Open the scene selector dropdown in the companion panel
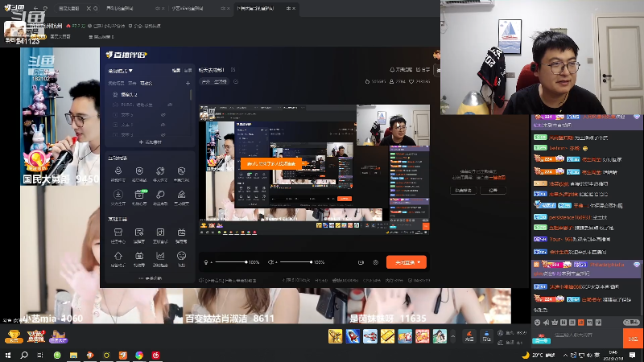644x362 pixels. 120,71
